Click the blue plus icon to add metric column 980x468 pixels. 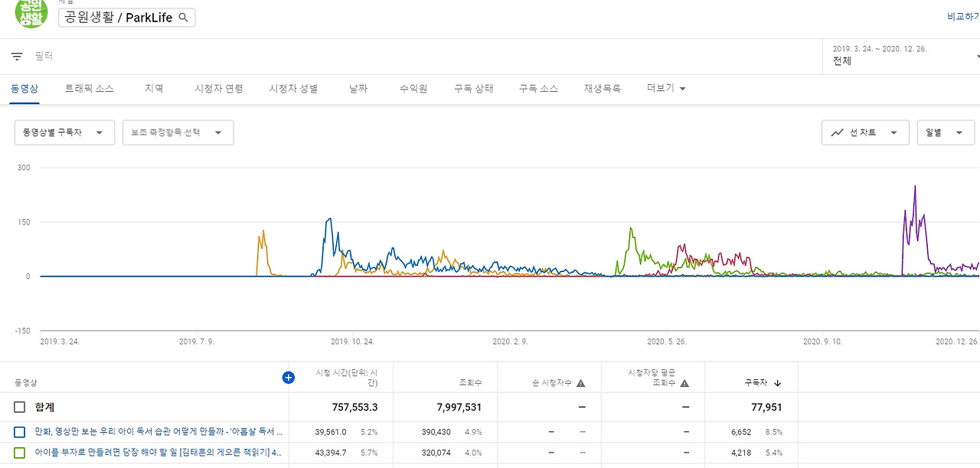pos(288,377)
